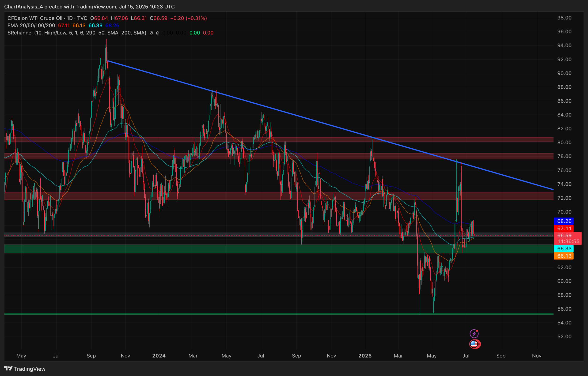The width and height of the screenshot is (588, 376).
Task: Click the 52.00 price axis label
Action: tap(564, 336)
